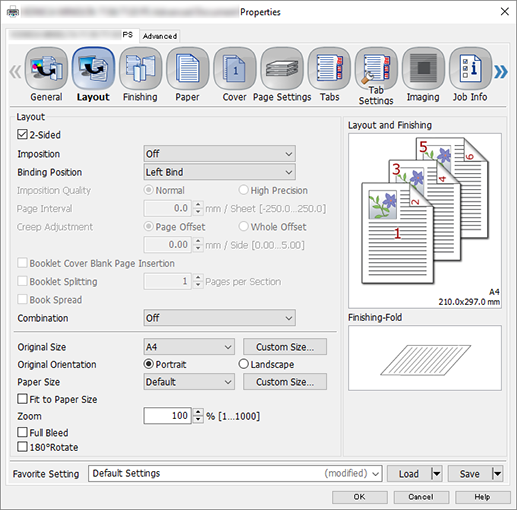
Task: Enable Fit to Paper Size checkbox
Action: (x=22, y=399)
